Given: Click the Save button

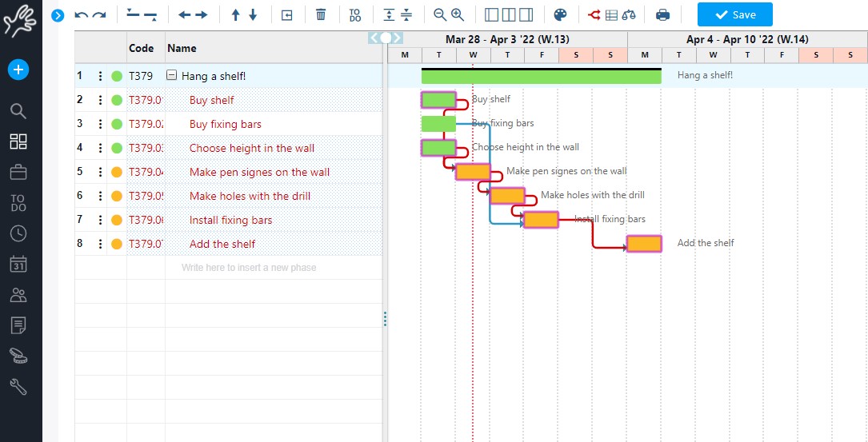Looking at the screenshot, I should 734,14.
